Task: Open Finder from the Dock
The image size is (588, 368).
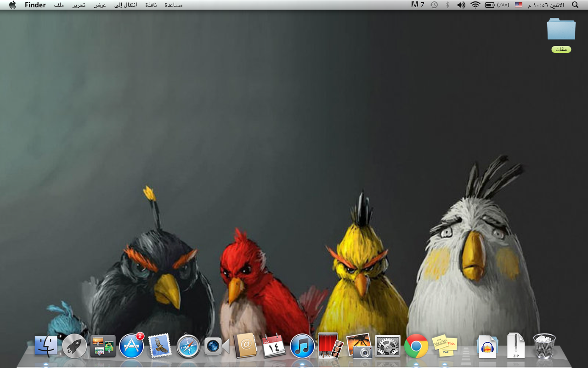Action: pyautogui.click(x=46, y=346)
